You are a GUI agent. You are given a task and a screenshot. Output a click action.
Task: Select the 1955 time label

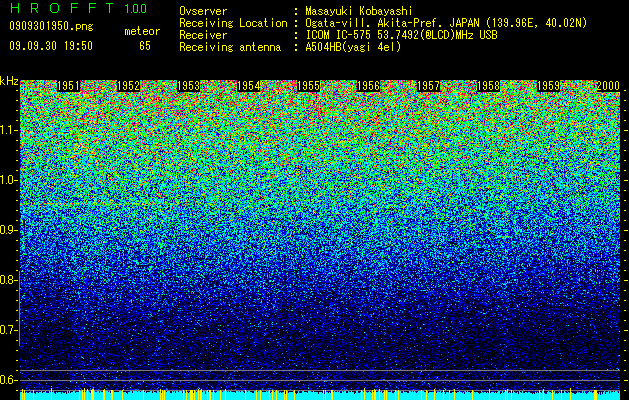[308, 86]
